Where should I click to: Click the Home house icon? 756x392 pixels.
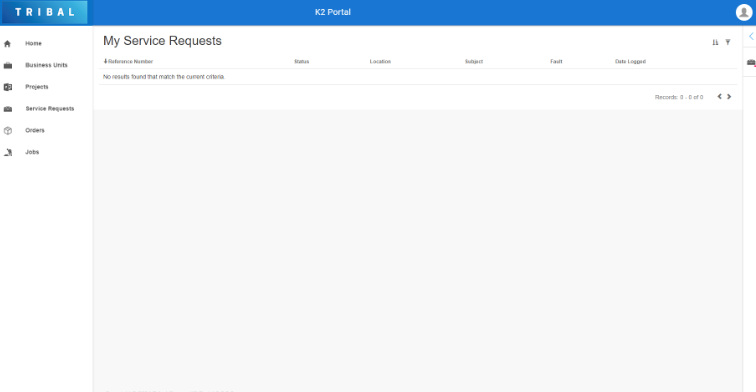tap(7, 44)
